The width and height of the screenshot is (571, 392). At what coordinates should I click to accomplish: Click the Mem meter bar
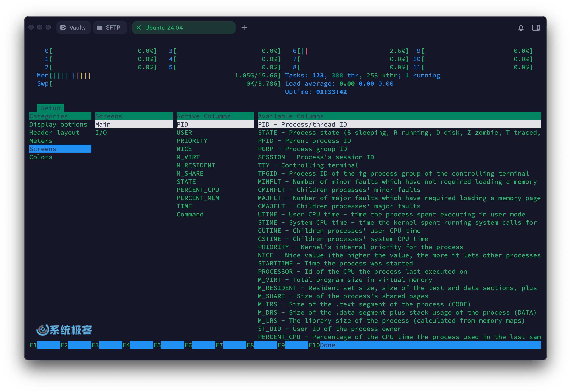click(159, 76)
